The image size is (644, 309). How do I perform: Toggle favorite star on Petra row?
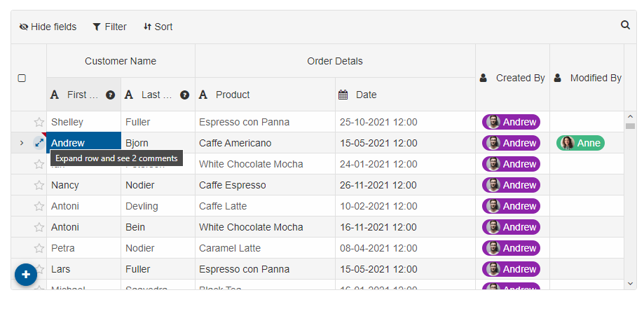(x=39, y=248)
